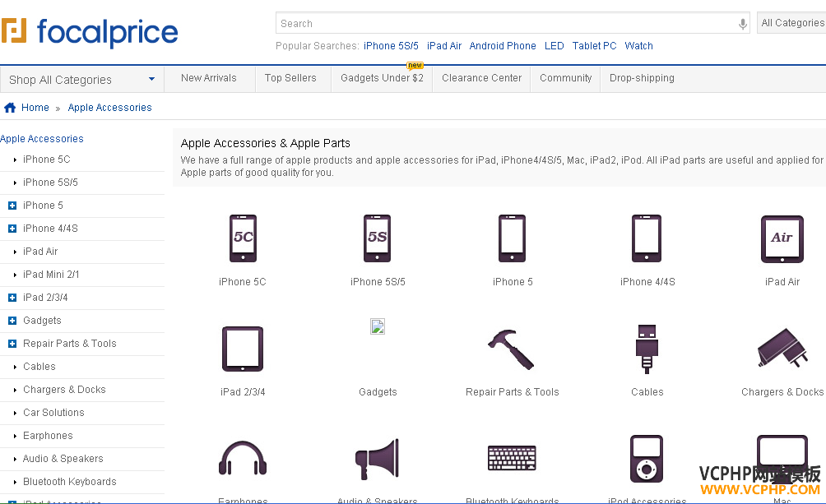
Task: Open the Earphones headphones icon
Action: [243, 460]
